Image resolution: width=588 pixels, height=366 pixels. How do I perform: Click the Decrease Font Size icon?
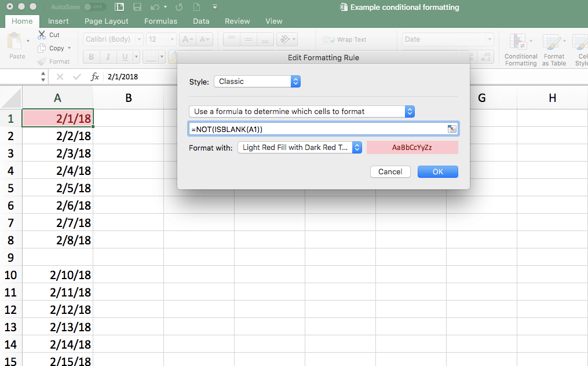point(204,39)
